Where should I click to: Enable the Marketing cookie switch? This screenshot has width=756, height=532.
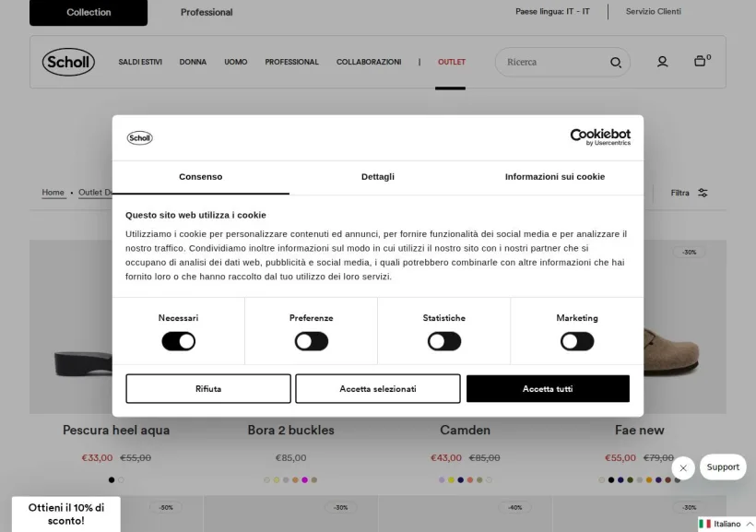(577, 341)
